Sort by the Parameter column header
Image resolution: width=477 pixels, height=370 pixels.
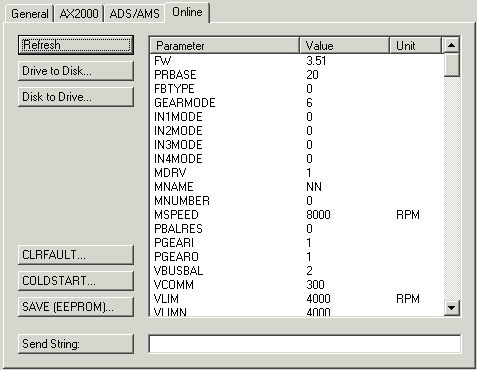tap(225, 45)
